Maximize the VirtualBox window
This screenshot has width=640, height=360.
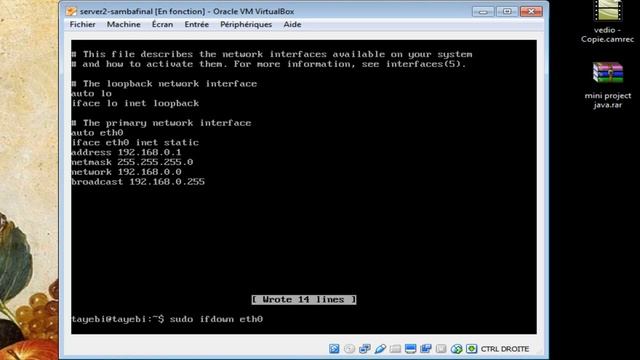507,11
